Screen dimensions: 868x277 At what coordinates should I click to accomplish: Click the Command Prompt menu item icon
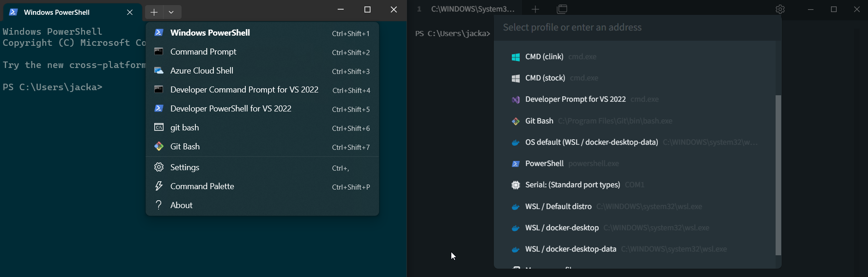tap(159, 51)
